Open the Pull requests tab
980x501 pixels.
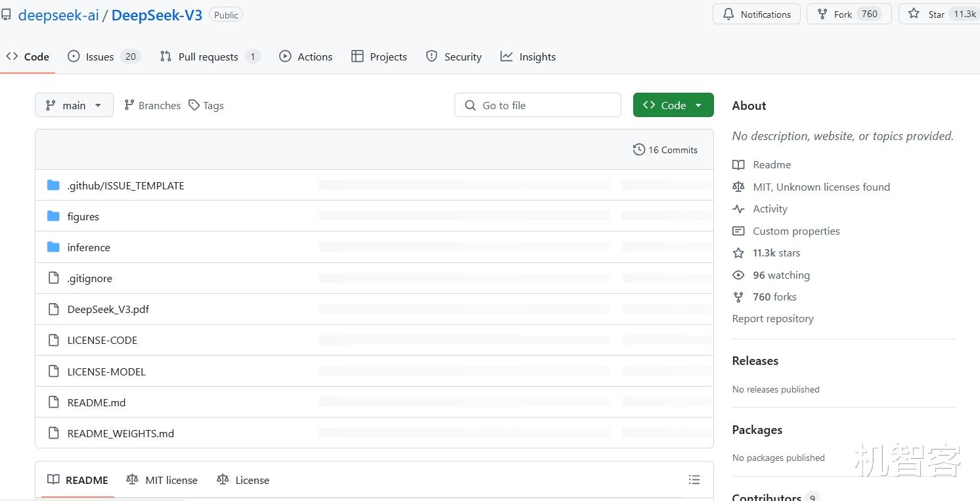(210, 57)
